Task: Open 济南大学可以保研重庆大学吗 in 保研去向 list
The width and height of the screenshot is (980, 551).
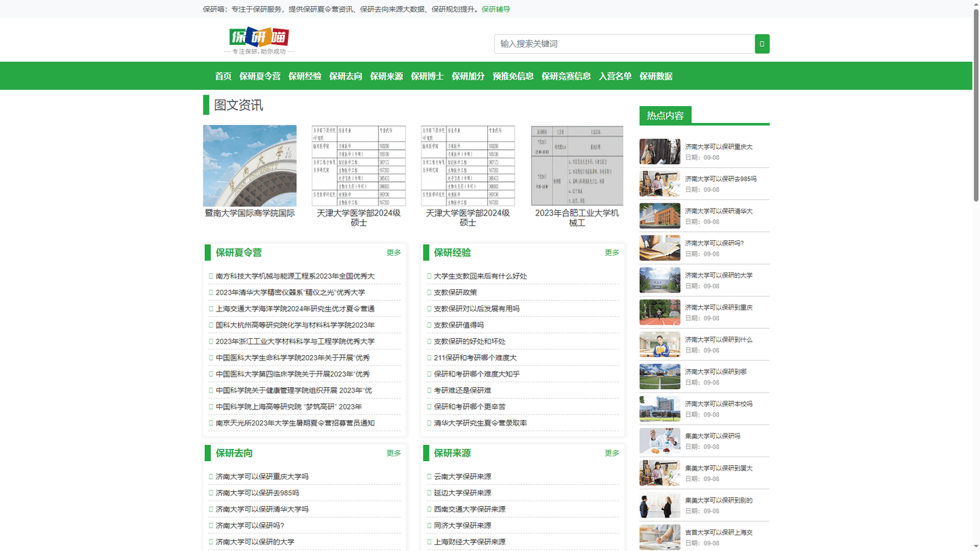Action: pyautogui.click(x=262, y=477)
